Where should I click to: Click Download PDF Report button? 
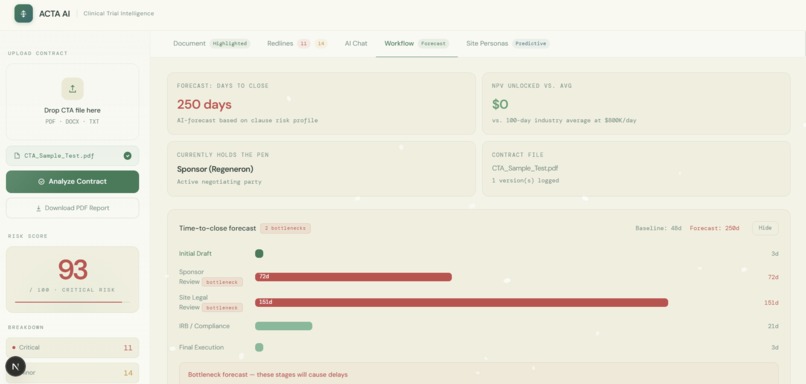[x=72, y=208]
